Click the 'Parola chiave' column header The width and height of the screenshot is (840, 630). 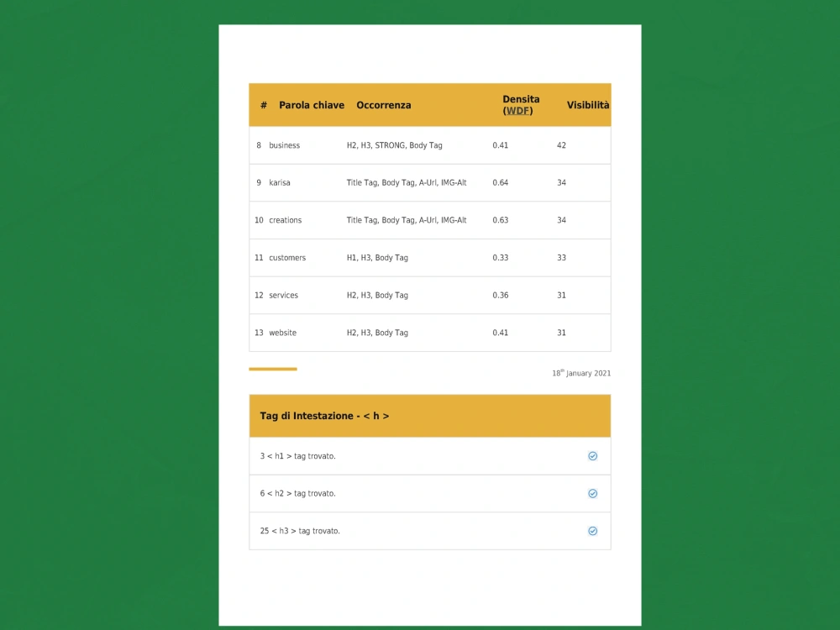(312, 105)
